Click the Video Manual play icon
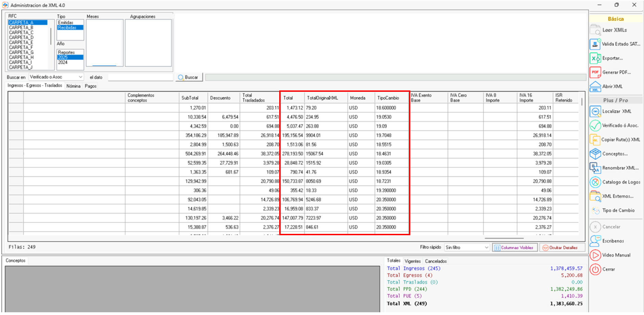 coord(595,255)
